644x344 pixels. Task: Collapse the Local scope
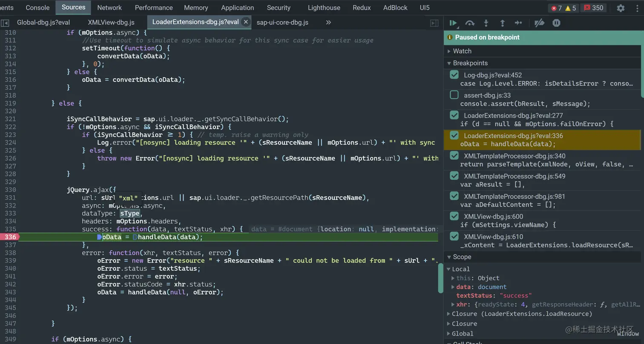coord(448,269)
